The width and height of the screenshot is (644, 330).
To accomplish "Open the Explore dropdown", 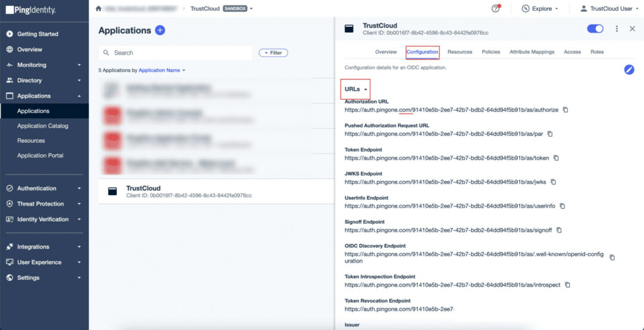I will [x=540, y=8].
